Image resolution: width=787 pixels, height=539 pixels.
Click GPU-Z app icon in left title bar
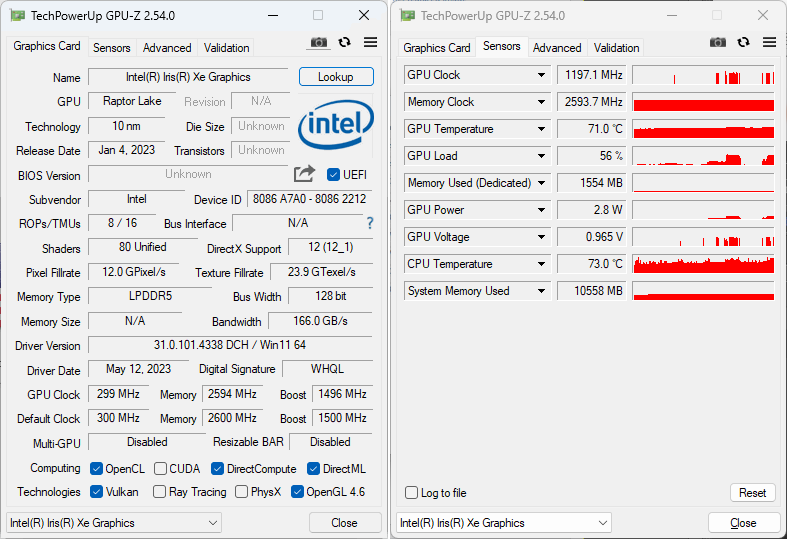click(x=18, y=16)
